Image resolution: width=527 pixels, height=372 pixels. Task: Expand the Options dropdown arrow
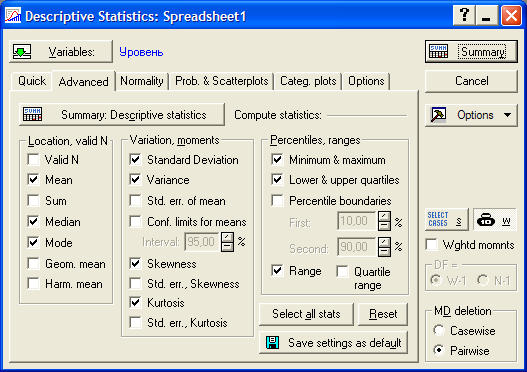[507, 115]
